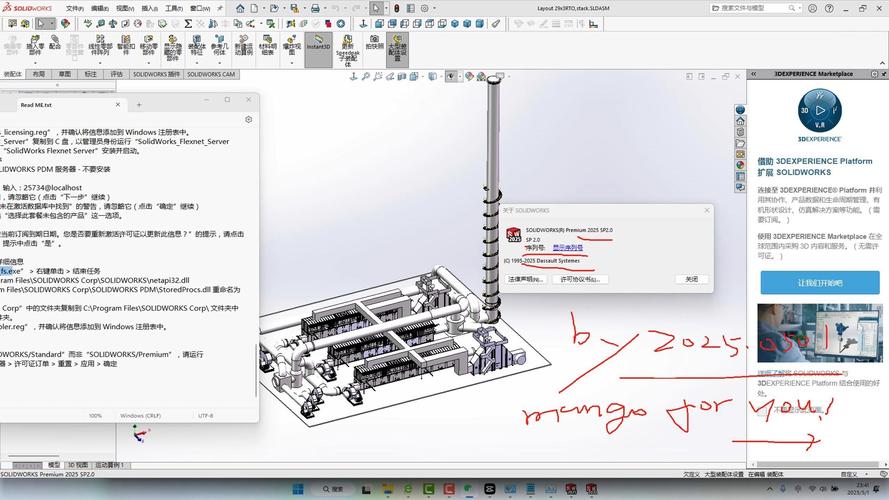Expand the Insert Components dropdown arrow

click(35, 63)
